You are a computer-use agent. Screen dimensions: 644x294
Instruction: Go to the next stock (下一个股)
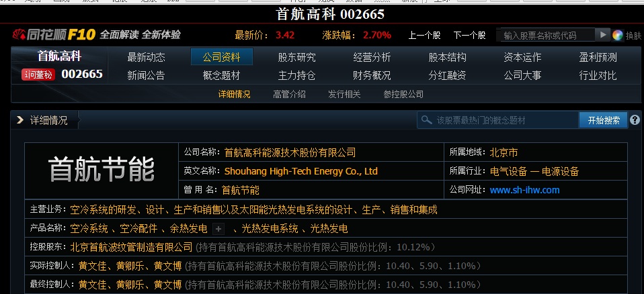click(x=469, y=35)
